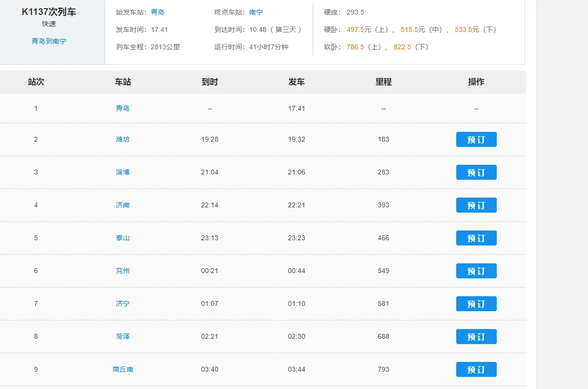
Task: Open the 商丘南 station link
Action: [123, 369]
